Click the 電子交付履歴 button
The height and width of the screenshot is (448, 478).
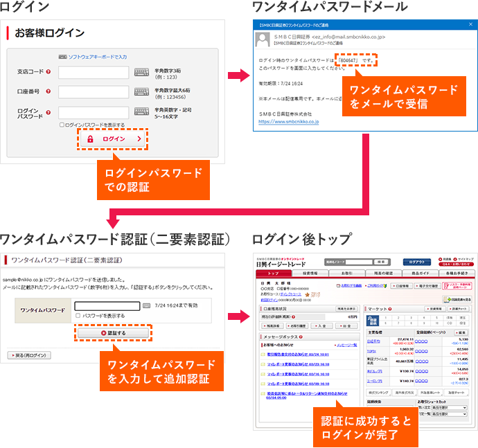coord(427,286)
